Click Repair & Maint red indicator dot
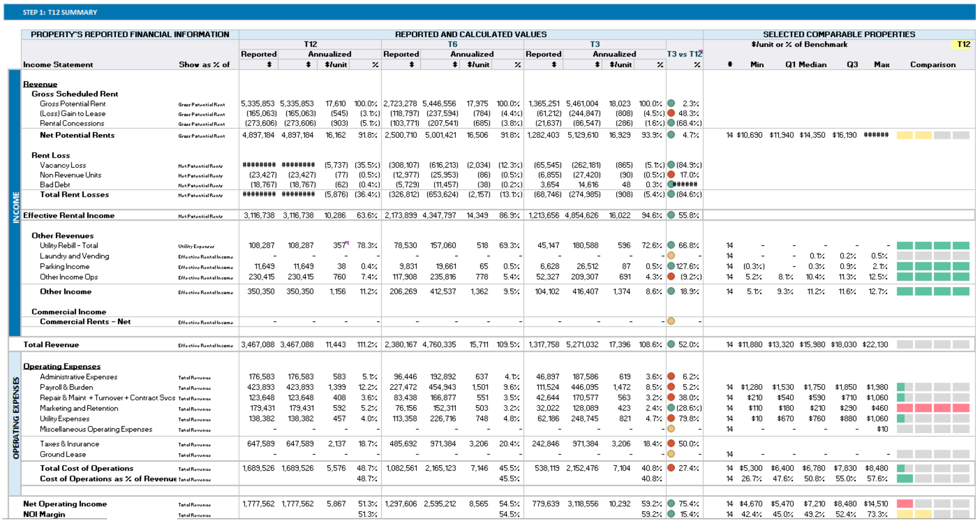The height and width of the screenshot is (524, 980). pyautogui.click(x=671, y=397)
